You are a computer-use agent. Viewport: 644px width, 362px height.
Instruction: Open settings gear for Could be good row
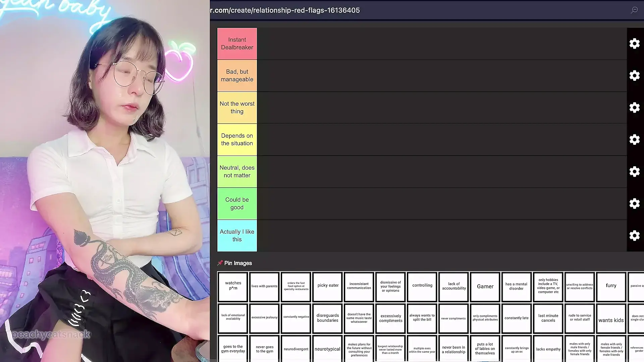pyautogui.click(x=634, y=203)
